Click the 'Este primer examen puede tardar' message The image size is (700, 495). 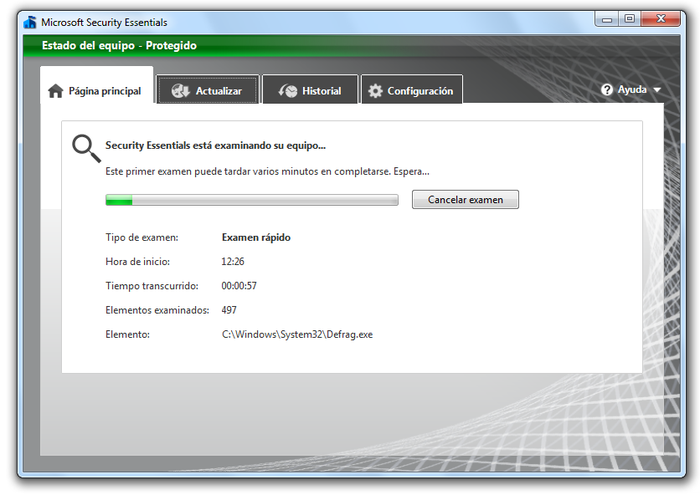point(267,171)
